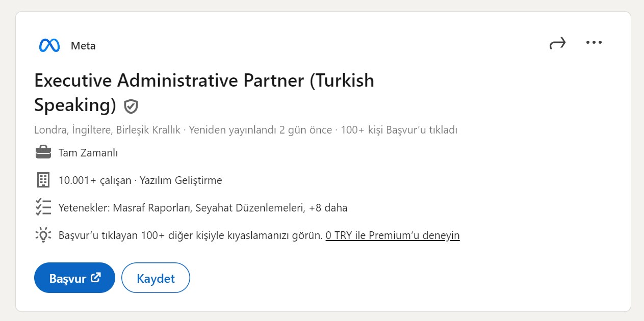Viewport: 644px width, 321px height.
Task: Click the checklist icon beside Yetenekler
Action: pyautogui.click(x=43, y=207)
